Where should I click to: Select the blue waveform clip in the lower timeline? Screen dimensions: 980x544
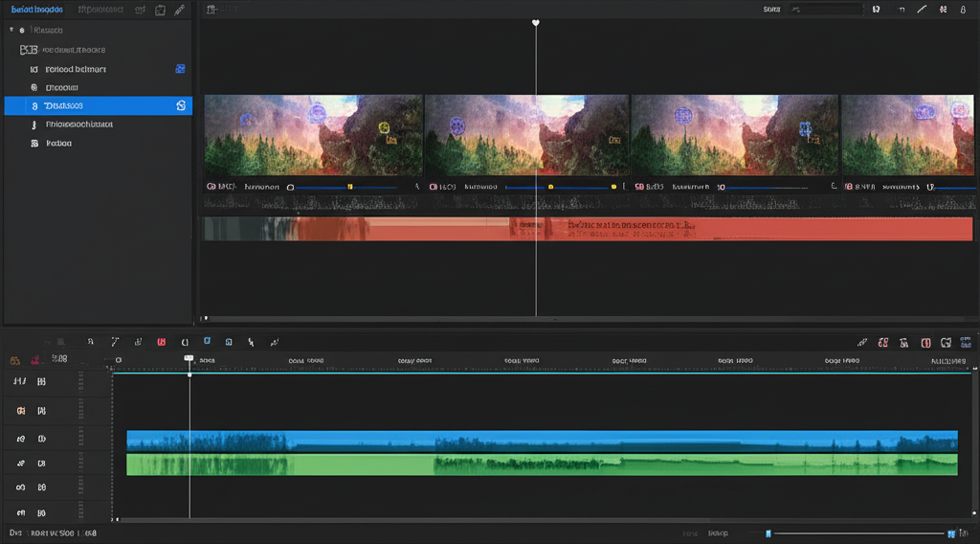(x=542, y=441)
